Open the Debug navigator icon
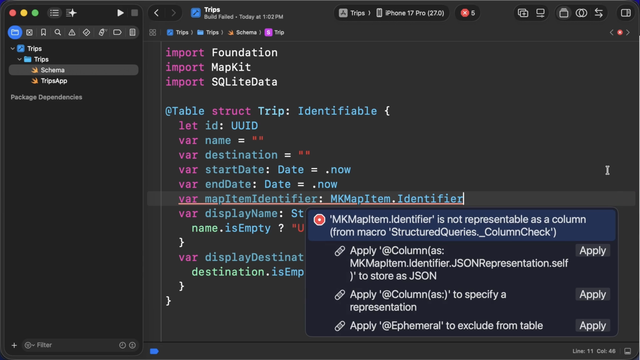Viewport: 640px width, 360px height. point(102,32)
